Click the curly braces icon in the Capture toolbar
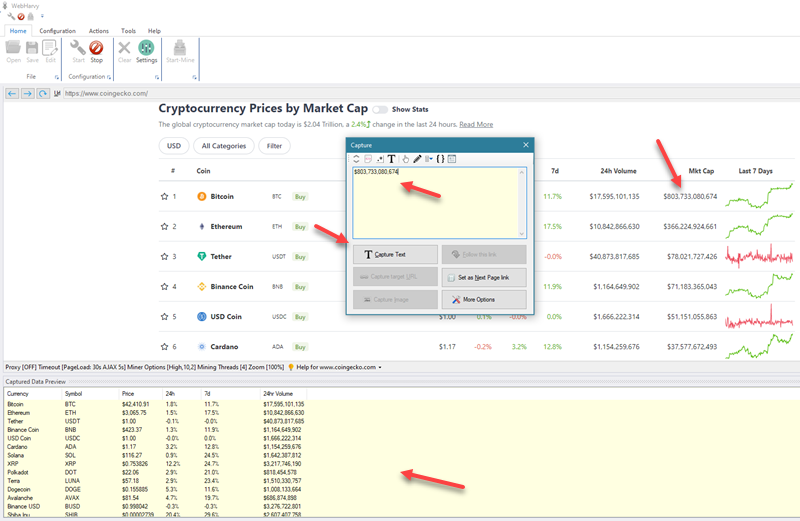The width and height of the screenshot is (800, 521). 440,159
